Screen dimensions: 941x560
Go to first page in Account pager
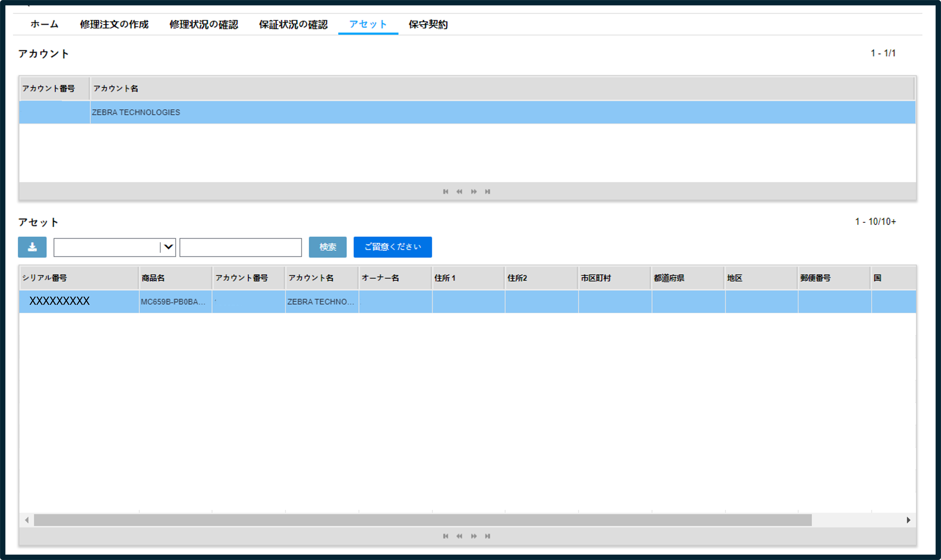pos(446,192)
